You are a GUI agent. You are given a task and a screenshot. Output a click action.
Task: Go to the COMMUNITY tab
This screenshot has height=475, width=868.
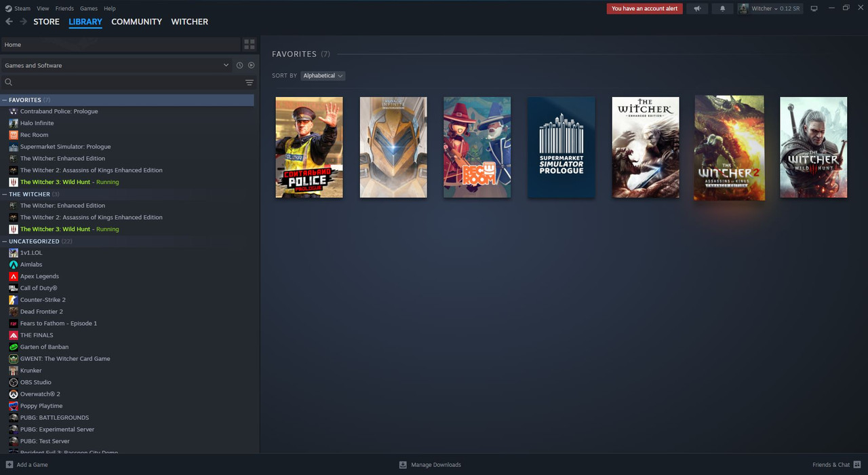pyautogui.click(x=136, y=22)
